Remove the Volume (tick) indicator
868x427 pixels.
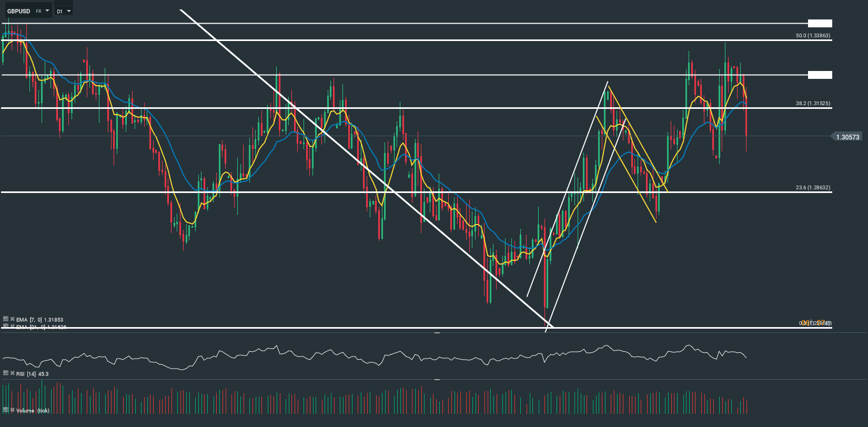[12, 410]
